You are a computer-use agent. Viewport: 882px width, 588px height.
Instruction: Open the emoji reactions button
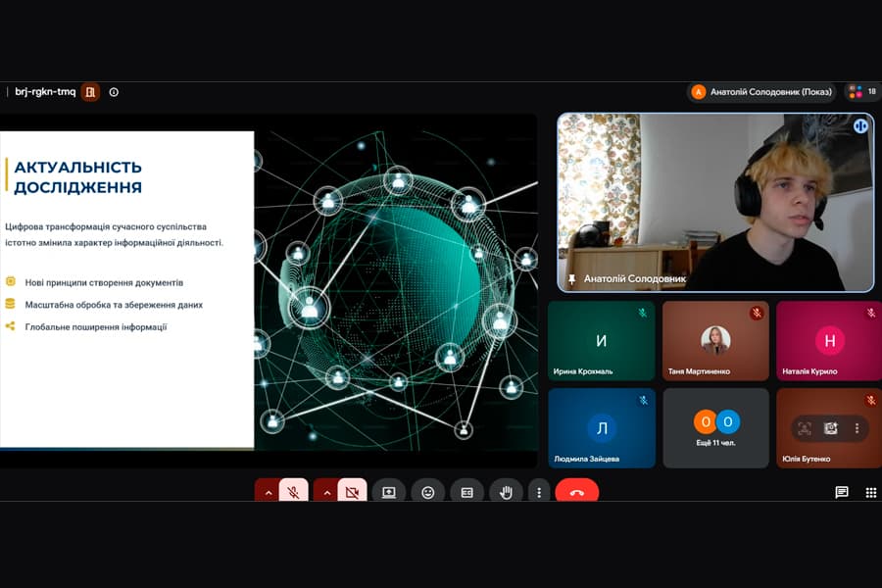(427, 492)
